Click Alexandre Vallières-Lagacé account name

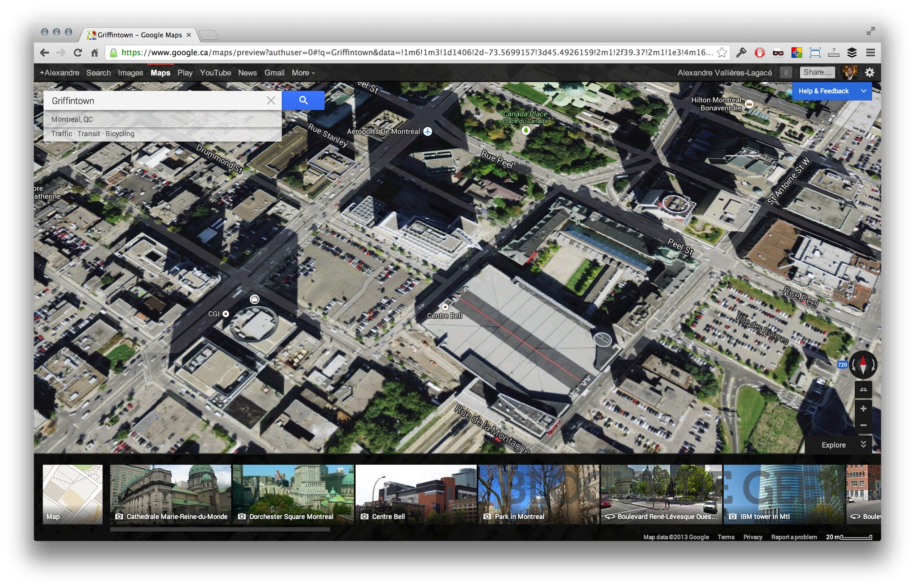click(x=725, y=73)
